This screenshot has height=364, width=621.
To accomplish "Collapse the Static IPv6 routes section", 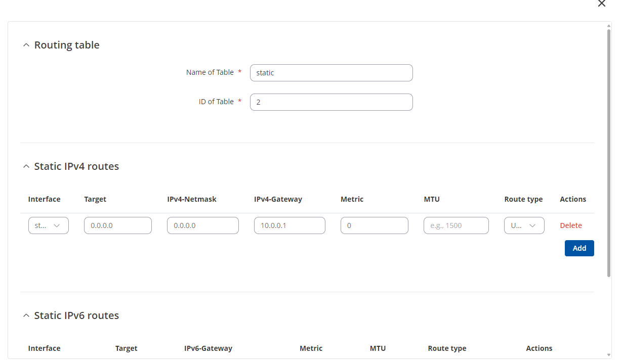I will 26,315.
